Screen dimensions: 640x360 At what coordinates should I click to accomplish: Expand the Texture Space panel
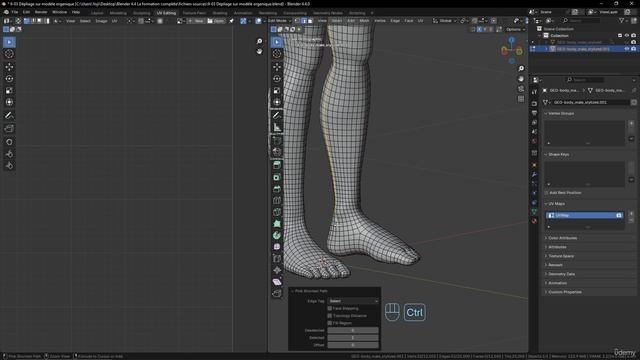[560, 256]
